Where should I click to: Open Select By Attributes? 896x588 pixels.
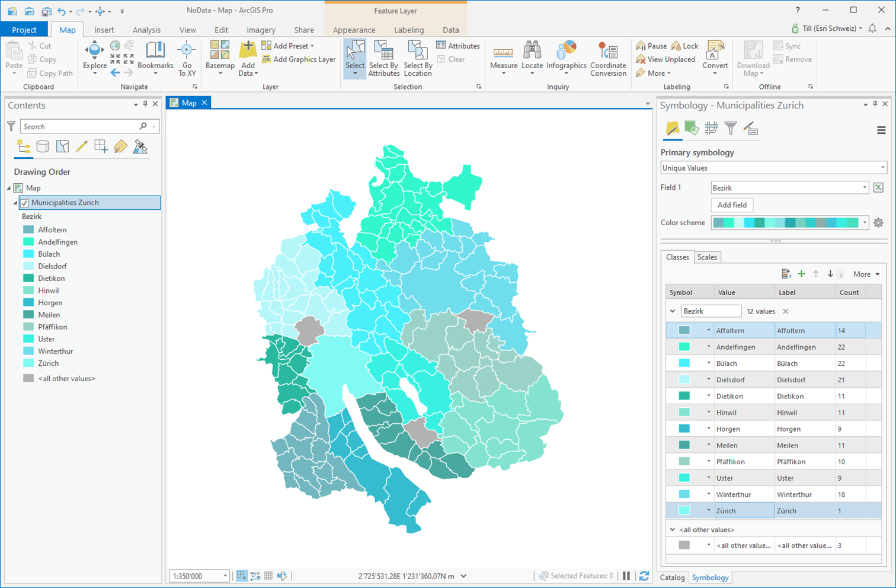[x=384, y=58]
